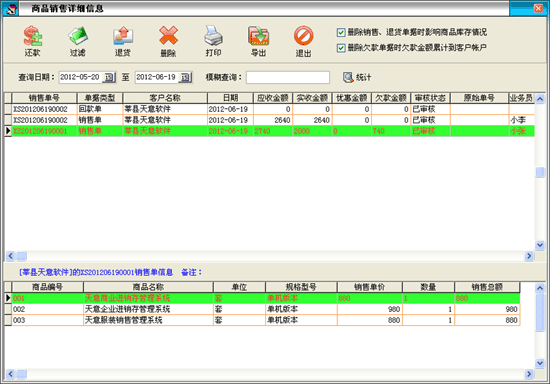Toggle inventory-impact checkbox for deleted sales
This screenshot has width=550, height=384.
pyautogui.click(x=341, y=33)
